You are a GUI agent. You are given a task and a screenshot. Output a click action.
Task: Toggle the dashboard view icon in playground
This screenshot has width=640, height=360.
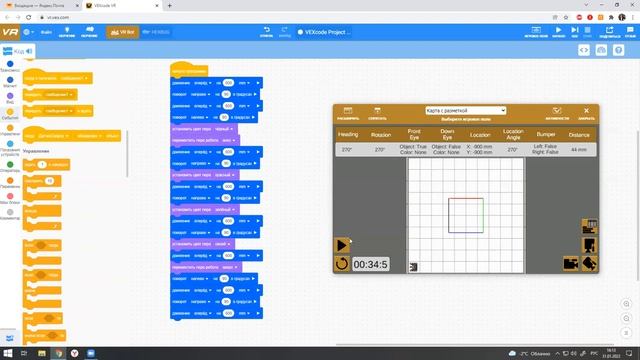(589, 227)
